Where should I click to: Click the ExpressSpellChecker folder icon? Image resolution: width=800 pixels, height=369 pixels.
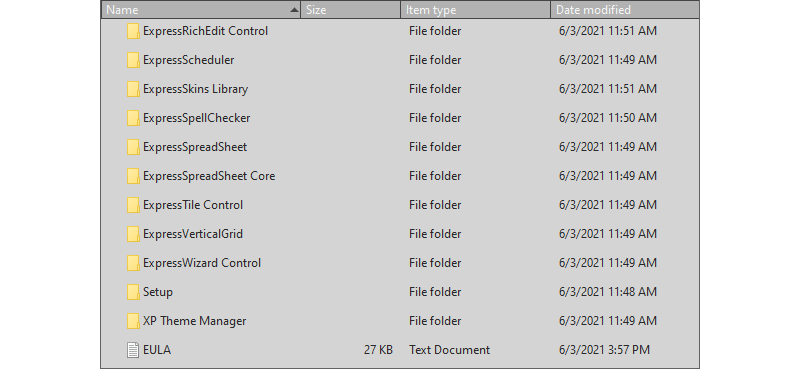[133, 118]
